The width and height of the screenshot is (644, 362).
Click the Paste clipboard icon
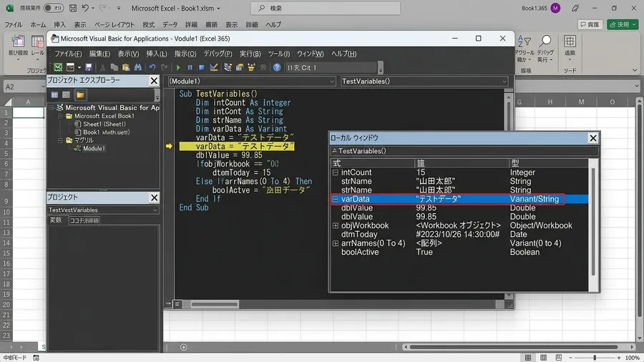tap(126, 67)
